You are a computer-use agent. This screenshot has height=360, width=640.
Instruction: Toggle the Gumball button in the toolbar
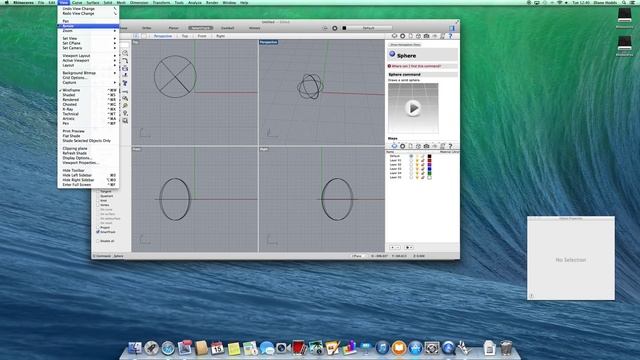click(x=227, y=28)
